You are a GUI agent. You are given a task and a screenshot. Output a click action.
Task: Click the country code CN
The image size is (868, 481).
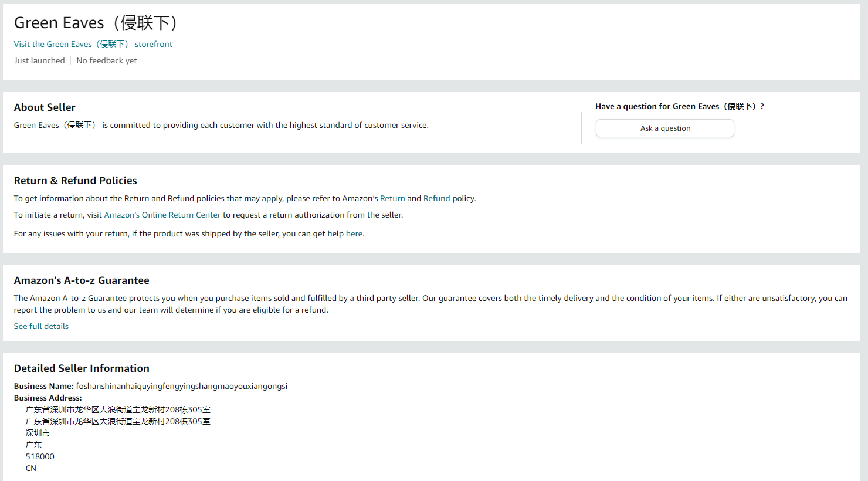[31, 468]
